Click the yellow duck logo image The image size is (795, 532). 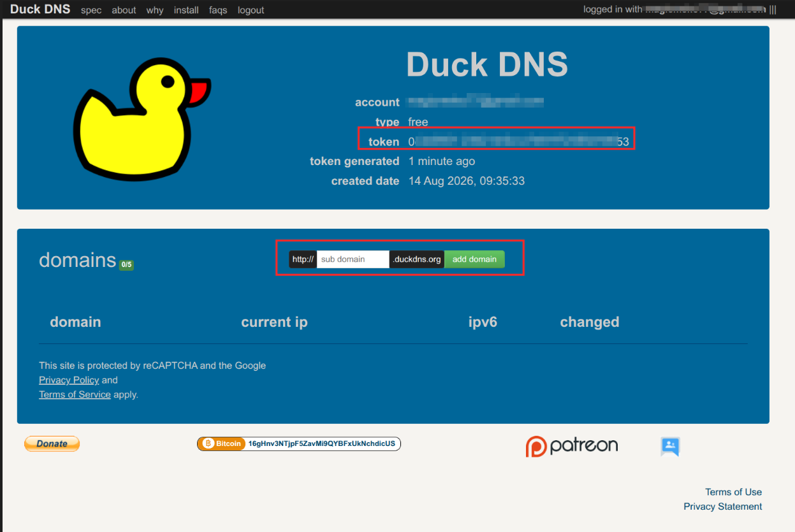(142, 119)
